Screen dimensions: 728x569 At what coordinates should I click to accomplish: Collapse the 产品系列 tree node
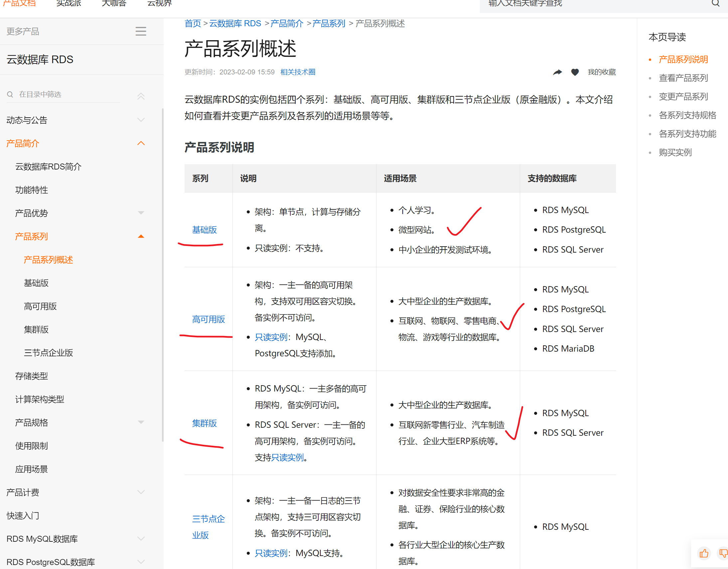[x=141, y=237]
